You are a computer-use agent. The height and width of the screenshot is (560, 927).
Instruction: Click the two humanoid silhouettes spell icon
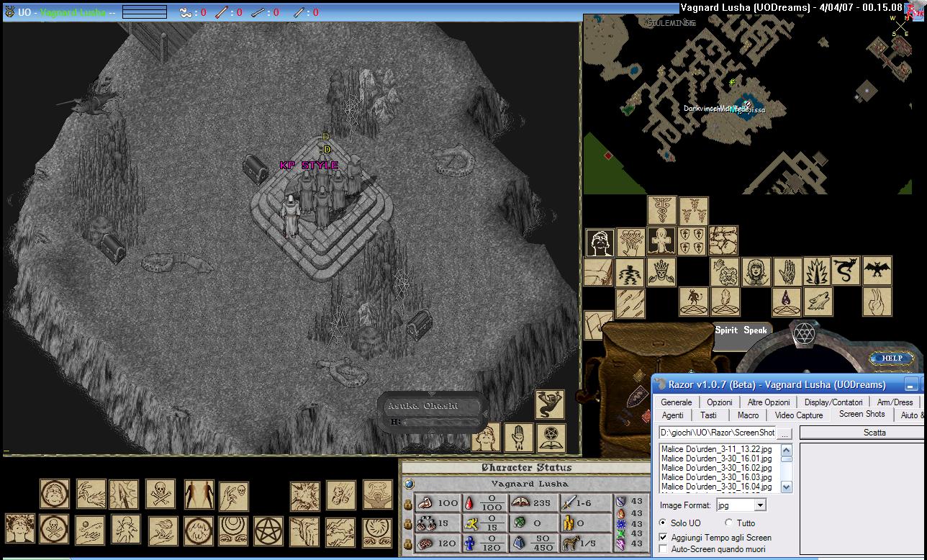[199, 494]
